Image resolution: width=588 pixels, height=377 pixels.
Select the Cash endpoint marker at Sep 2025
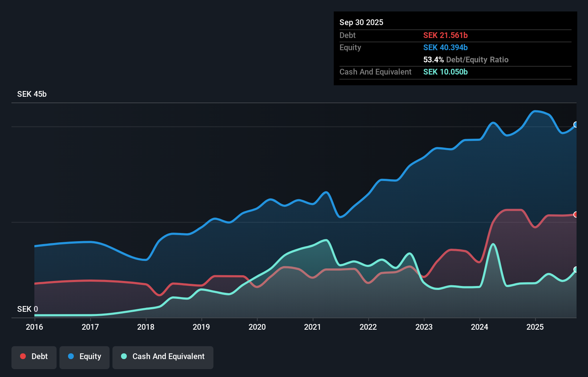tap(576, 269)
